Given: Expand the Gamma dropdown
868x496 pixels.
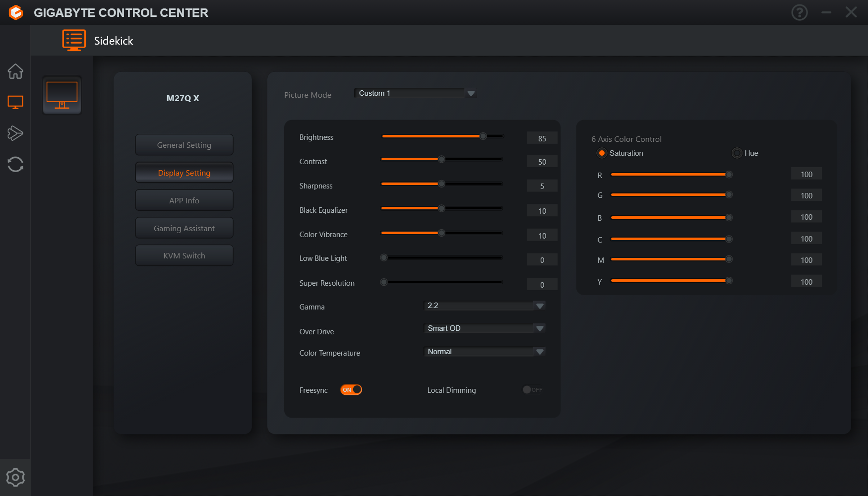Looking at the screenshot, I should (x=485, y=306).
